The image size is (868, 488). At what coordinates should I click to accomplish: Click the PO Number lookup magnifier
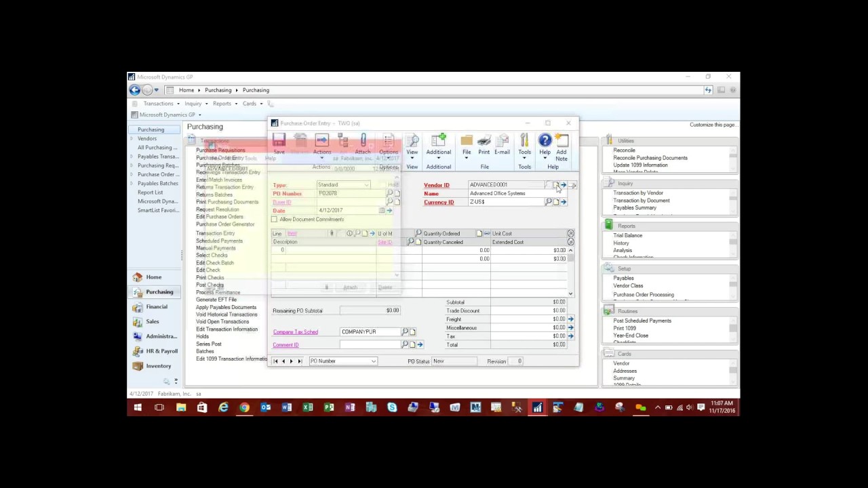(x=389, y=193)
